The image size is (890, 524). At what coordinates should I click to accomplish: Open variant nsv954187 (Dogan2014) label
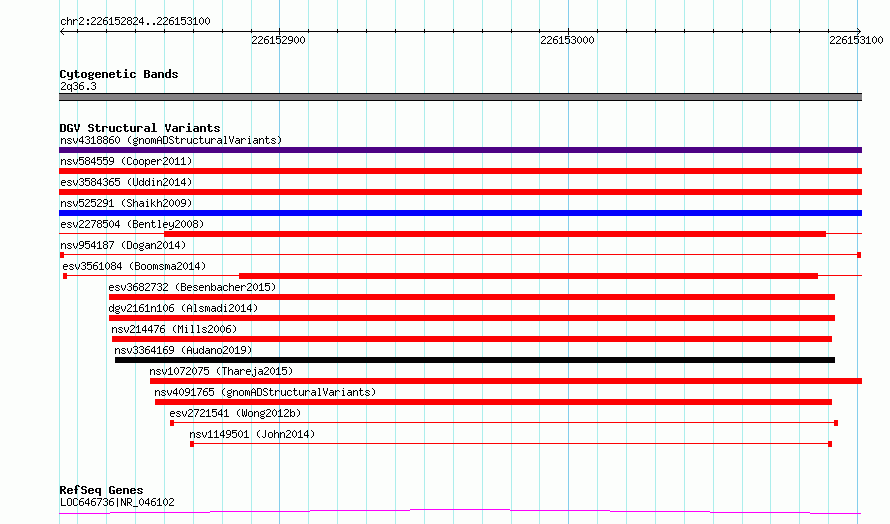(x=123, y=245)
